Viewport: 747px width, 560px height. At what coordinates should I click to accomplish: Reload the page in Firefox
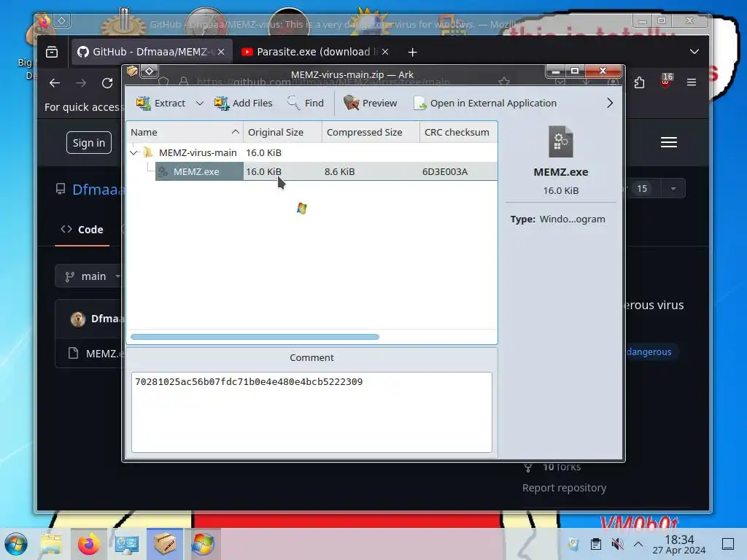(x=107, y=83)
